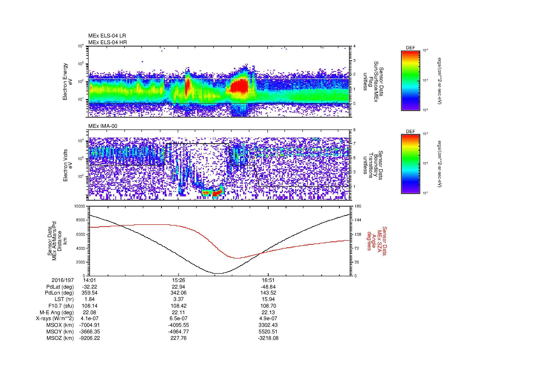Click the X-rays value "4.1e-07"

click(x=89, y=318)
